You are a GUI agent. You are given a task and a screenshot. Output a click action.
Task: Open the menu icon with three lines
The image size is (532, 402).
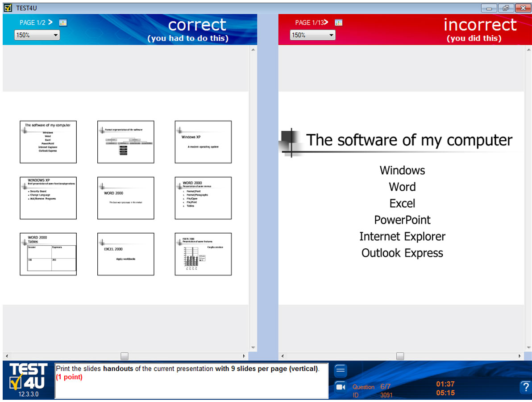click(x=340, y=370)
